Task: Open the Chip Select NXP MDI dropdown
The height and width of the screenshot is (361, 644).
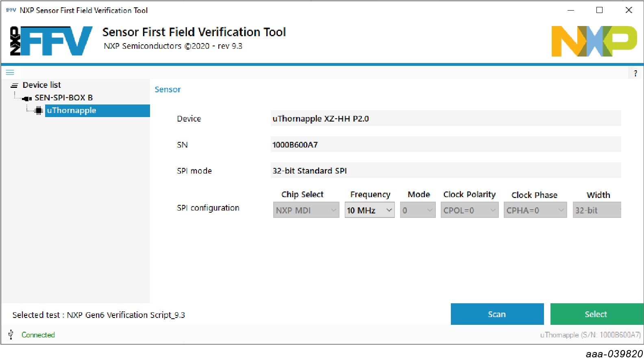Action: [x=306, y=210]
